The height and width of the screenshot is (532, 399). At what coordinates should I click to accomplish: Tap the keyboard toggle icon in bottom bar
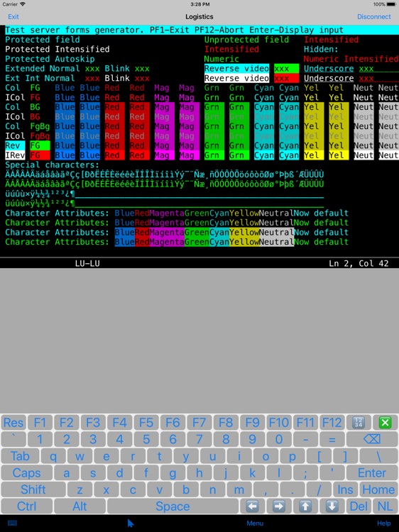tap(12, 523)
